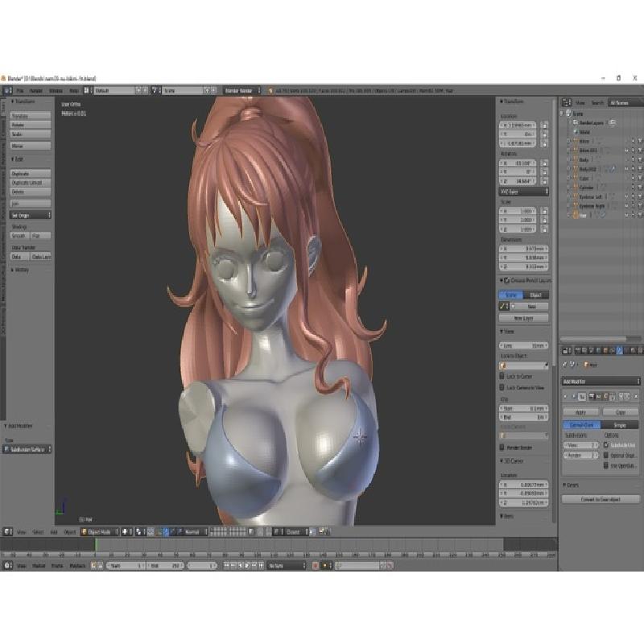Screen dimensions: 644x644
Task: Open the No Sync dropdown in Timeline
Action: click(x=287, y=566)
